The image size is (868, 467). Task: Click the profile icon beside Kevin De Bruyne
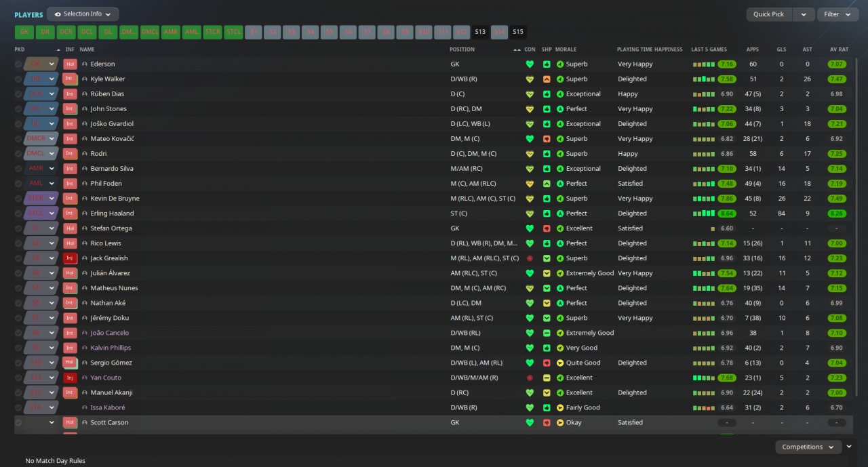pos(85,199)
